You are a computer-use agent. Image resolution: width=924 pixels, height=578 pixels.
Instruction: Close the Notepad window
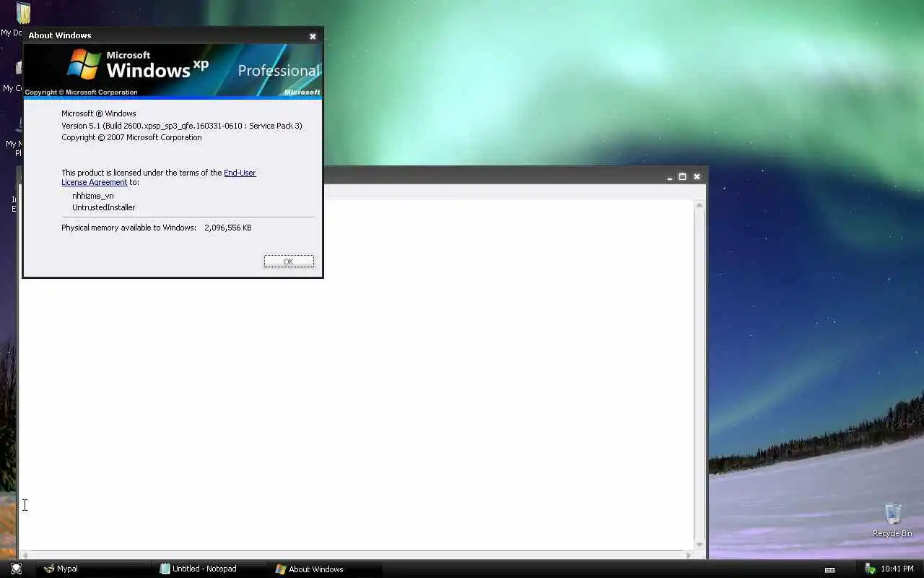(x=697, y=176)
